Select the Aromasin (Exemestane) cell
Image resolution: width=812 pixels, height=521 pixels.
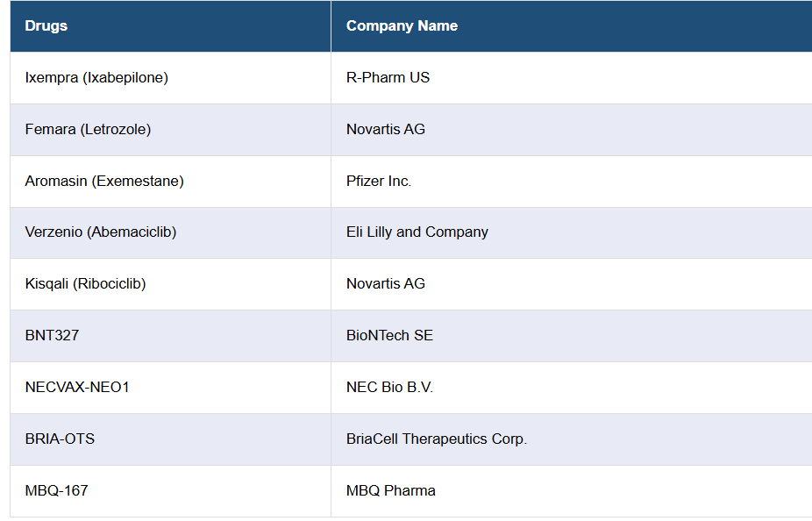(104, 181)
